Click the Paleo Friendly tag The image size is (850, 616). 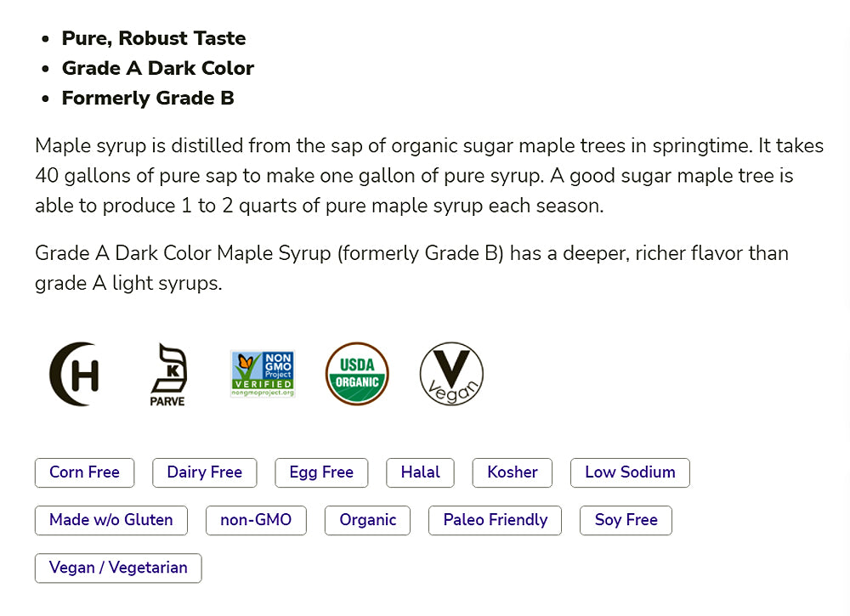(496, 520)
